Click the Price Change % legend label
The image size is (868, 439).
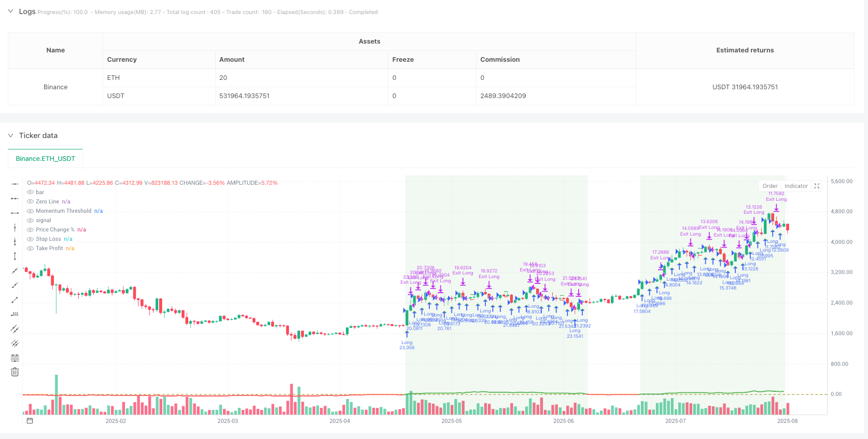coord(55,230)
